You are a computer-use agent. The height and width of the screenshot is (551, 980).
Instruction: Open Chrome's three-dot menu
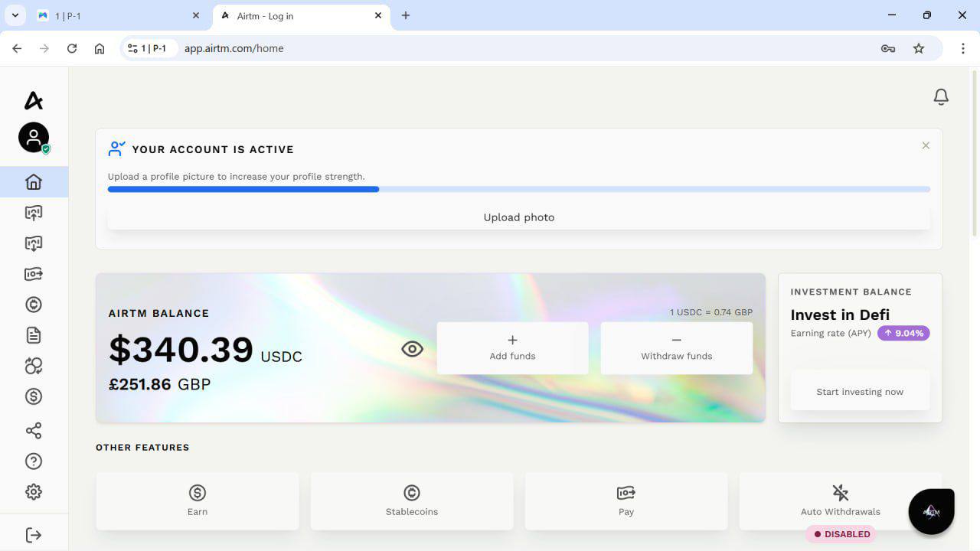963,48
